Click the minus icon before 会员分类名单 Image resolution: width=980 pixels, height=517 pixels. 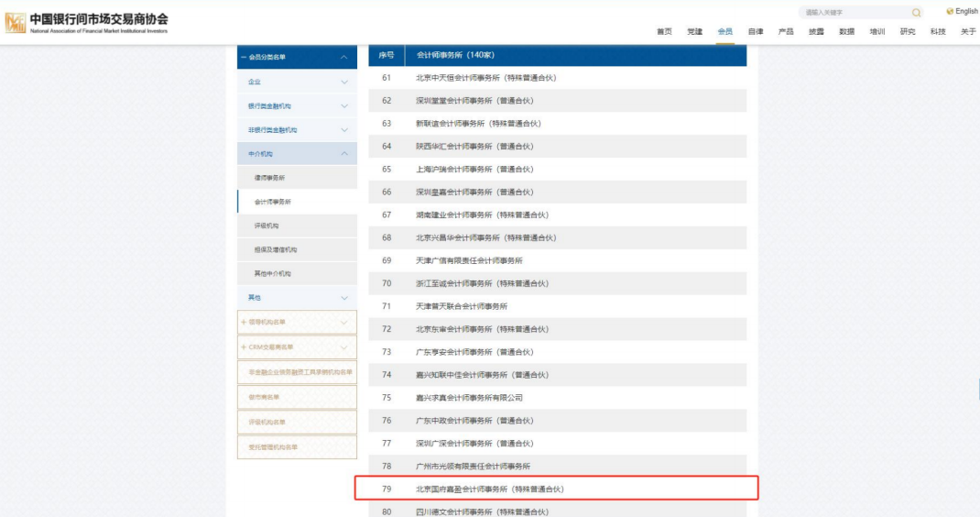[x=244, y=57]
